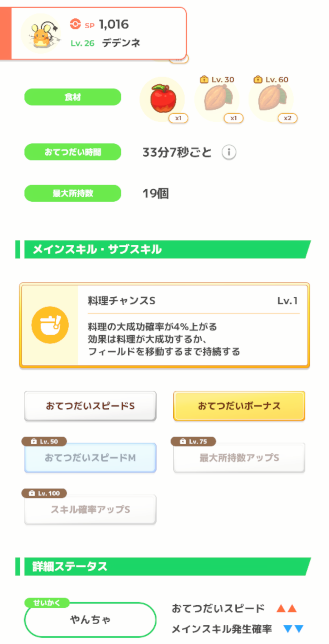Tap the locked おてつだいスピードM skill
The height and width of the screenshot is (644, 329).
tap(90, 458)
